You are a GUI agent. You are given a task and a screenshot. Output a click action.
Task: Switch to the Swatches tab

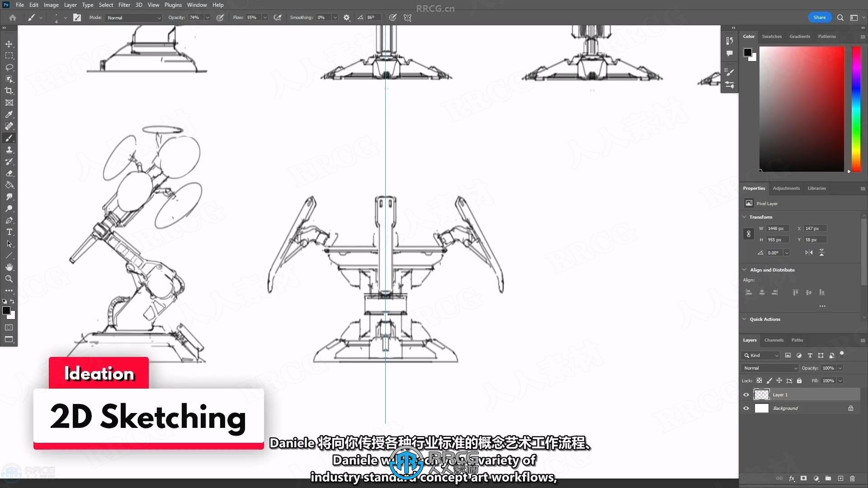[772, 36]
